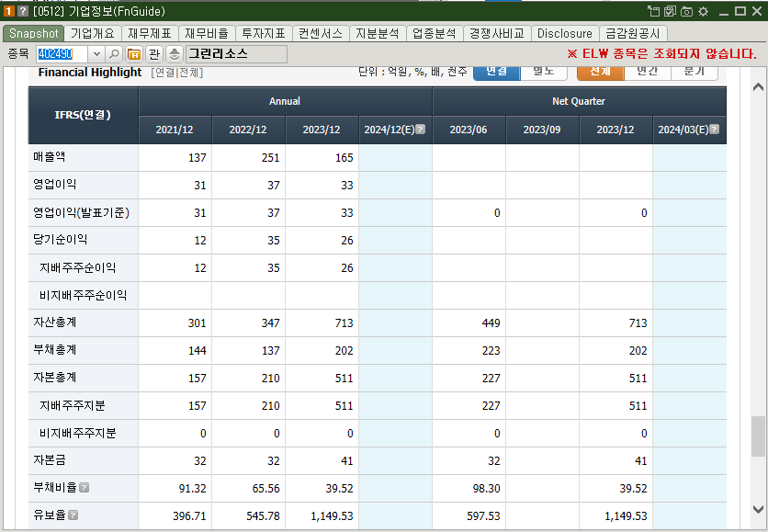
Task: Click the 2023/06 quarter column header
Action: click(469, 130)
